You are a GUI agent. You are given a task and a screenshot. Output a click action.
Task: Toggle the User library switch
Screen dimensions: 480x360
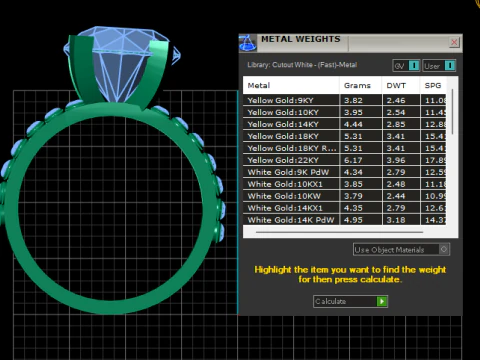coord(439,66)
